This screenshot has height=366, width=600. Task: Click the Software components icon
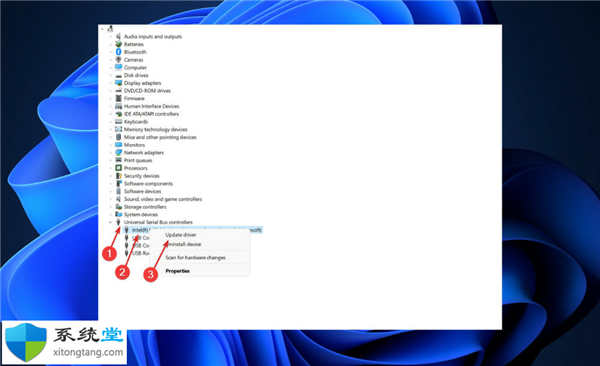[x=119, y=183]
